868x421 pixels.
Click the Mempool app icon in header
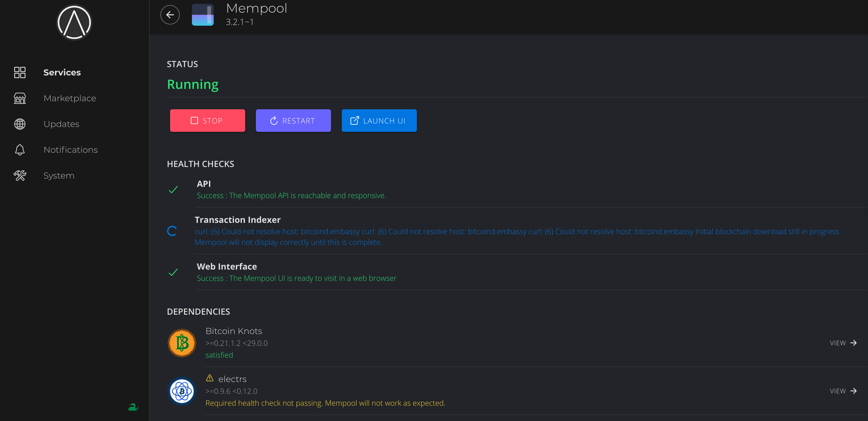[x=203, y=15]
